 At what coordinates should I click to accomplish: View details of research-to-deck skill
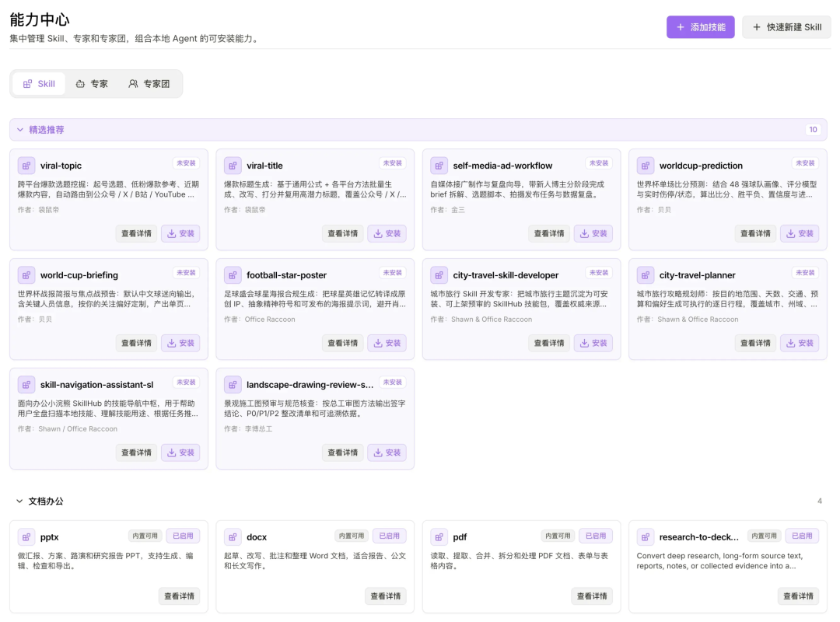(x=798, y=596)
